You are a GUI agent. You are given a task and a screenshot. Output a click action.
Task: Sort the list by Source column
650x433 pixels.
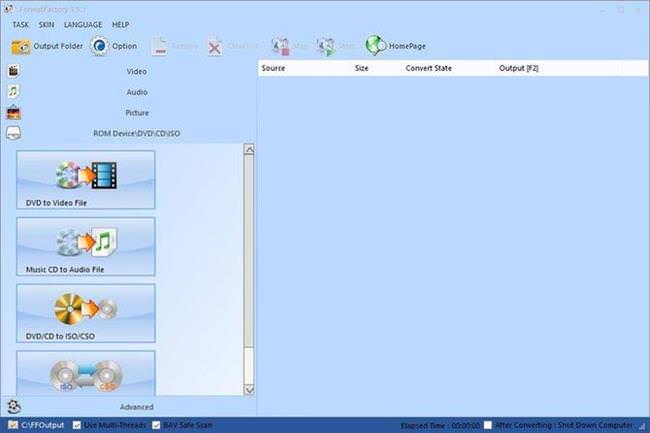(x=305, y=68)
